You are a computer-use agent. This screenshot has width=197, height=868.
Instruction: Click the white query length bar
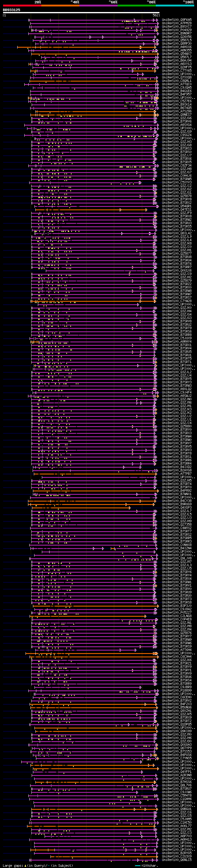[x=81, y=12]
